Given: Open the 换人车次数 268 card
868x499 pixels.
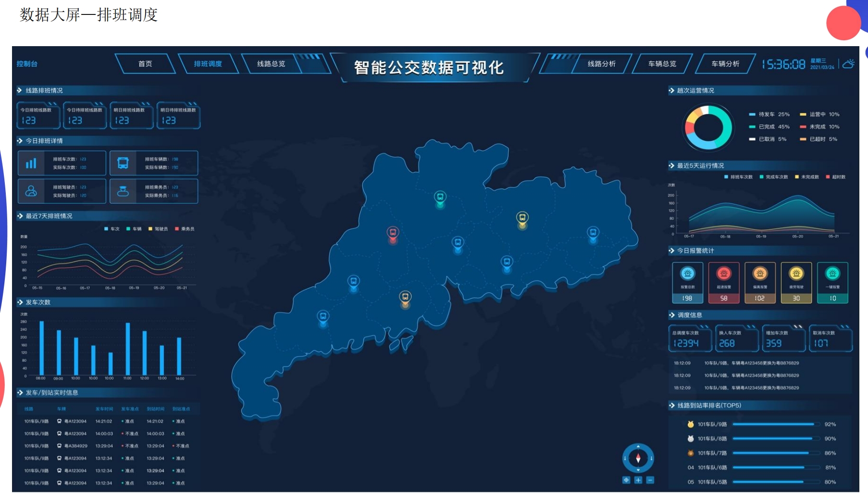Looking at the screenshot, I should (737, 338).
